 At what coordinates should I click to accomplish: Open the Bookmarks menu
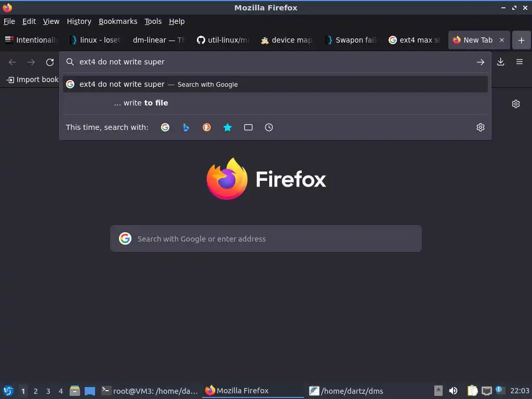118,21
